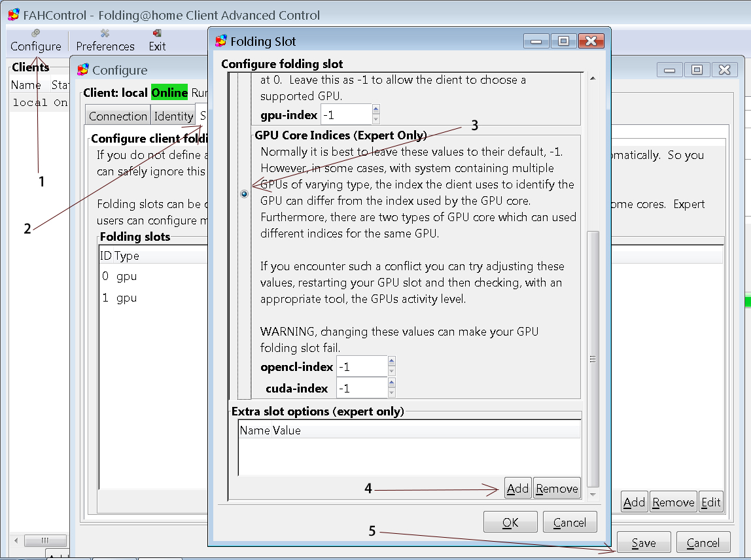Image resolution: width=751 pixels, height=560 pixels.
Task: Click the opencl-index input field
Action: pyautogui.click(x=362, y=367)
